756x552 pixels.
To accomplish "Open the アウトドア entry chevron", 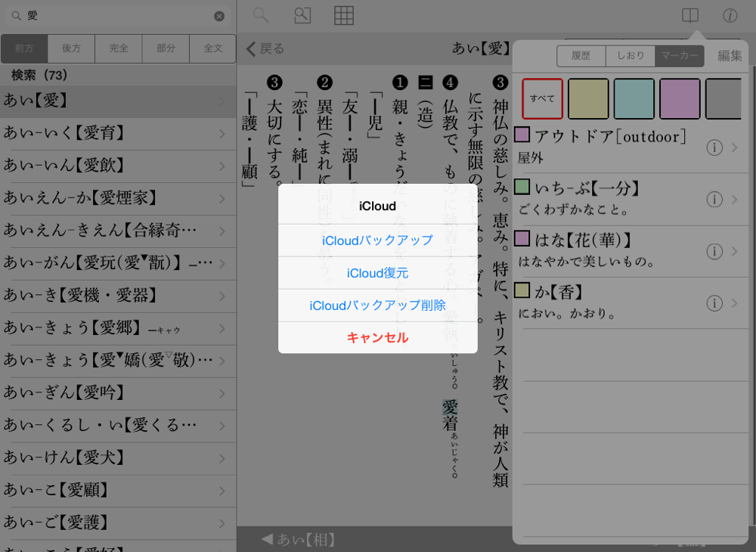I will point(735,147).
